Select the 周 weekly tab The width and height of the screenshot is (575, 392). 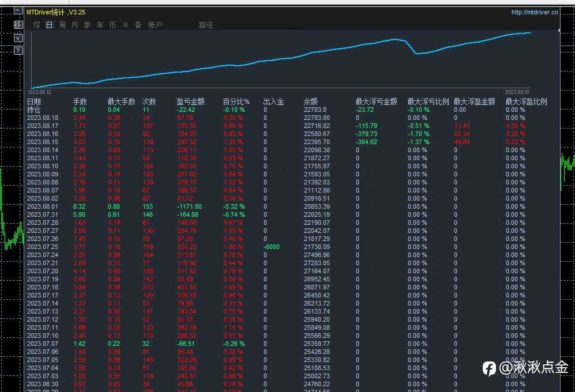pos(62,25)
